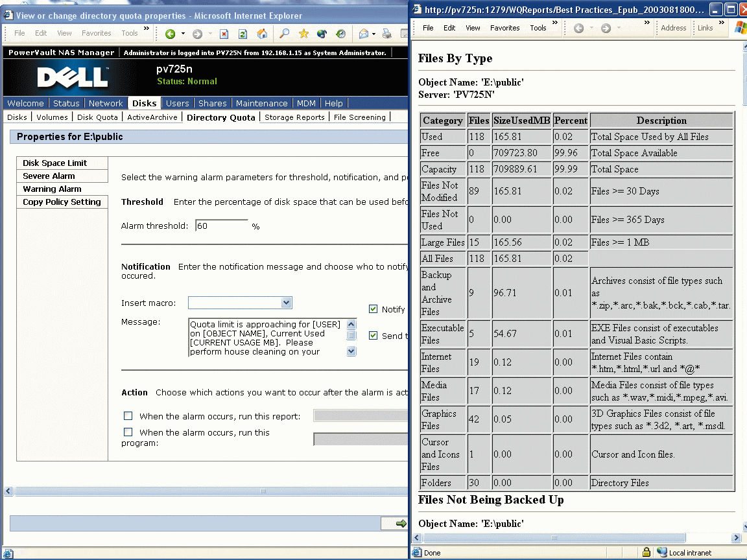Open the Network tab
This screenshot has height=560, width=747.
click(106, 103)
